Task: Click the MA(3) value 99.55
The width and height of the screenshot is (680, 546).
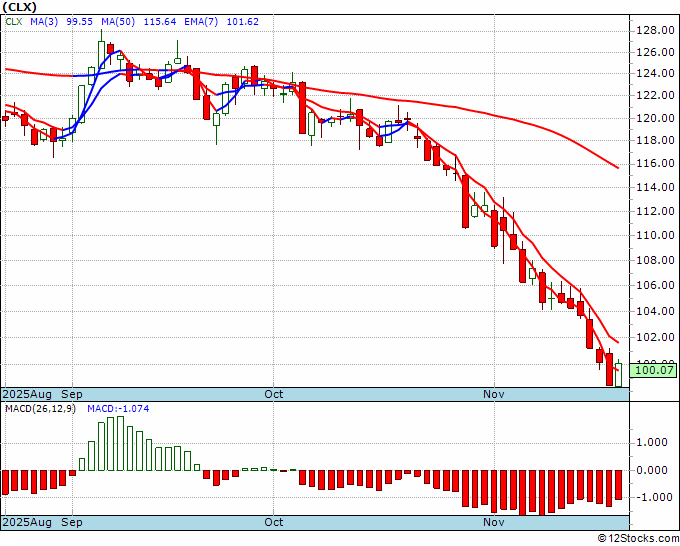Action: pyautogui.click(x=79, y=21)
